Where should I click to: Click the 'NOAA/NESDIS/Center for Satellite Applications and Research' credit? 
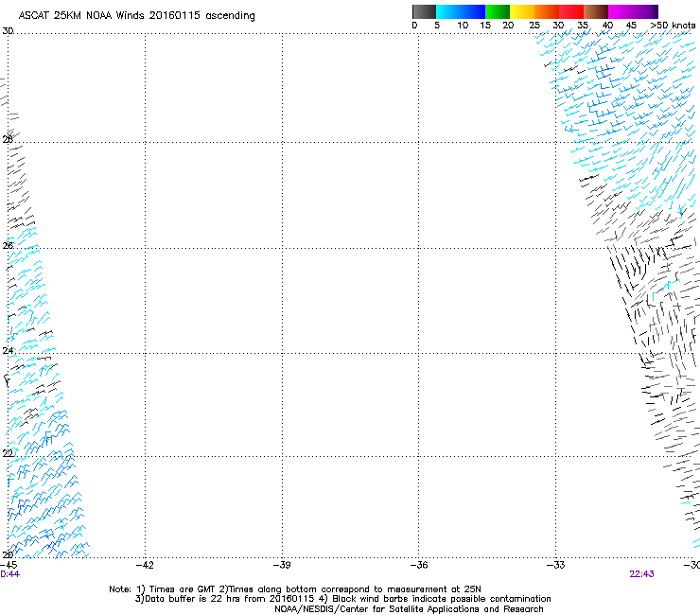(409, 609)
